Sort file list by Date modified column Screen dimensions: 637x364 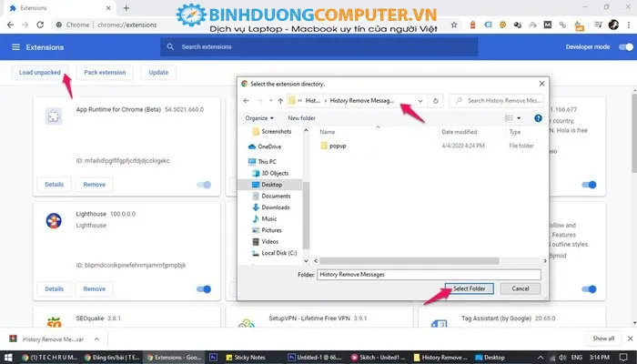click(x=460, y=132)
